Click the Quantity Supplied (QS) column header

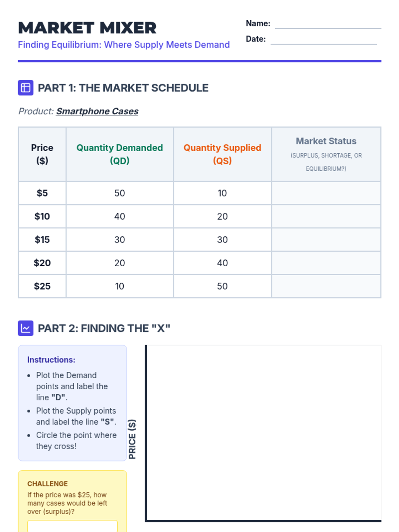222,154
